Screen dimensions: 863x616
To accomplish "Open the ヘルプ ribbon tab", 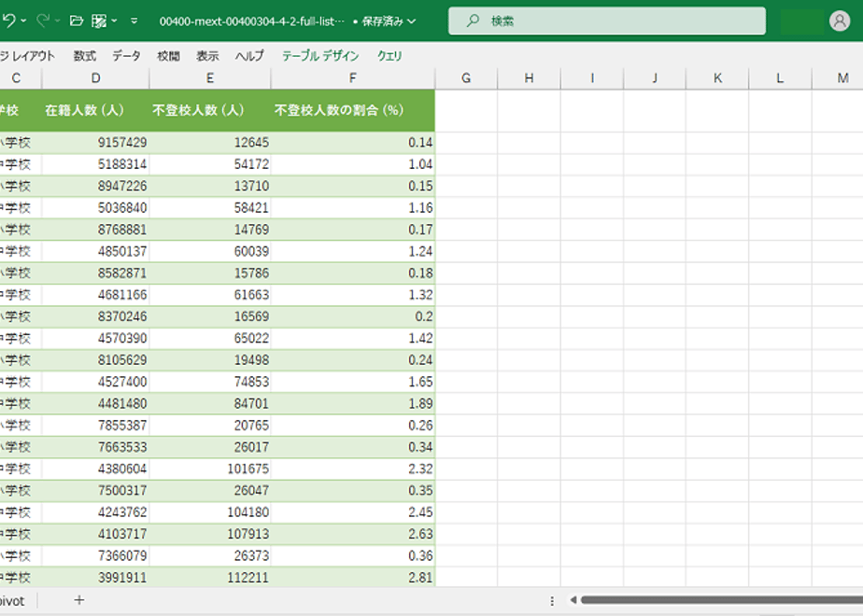I will pos(249,56).
